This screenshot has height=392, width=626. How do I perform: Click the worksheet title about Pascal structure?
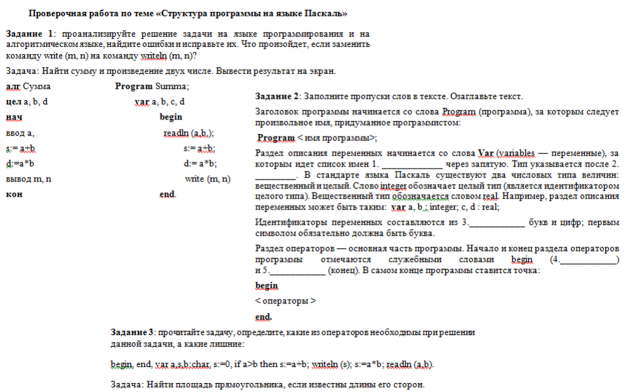tap(188, 14)
